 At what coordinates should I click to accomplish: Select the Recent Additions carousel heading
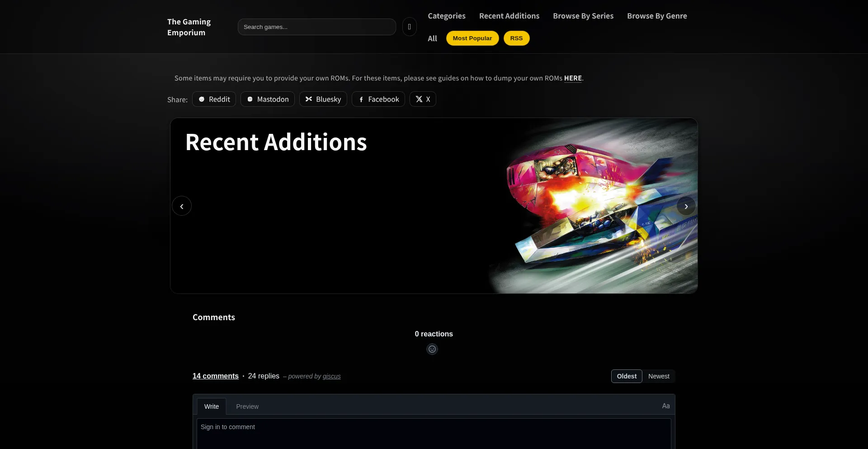tap(276, 142)
